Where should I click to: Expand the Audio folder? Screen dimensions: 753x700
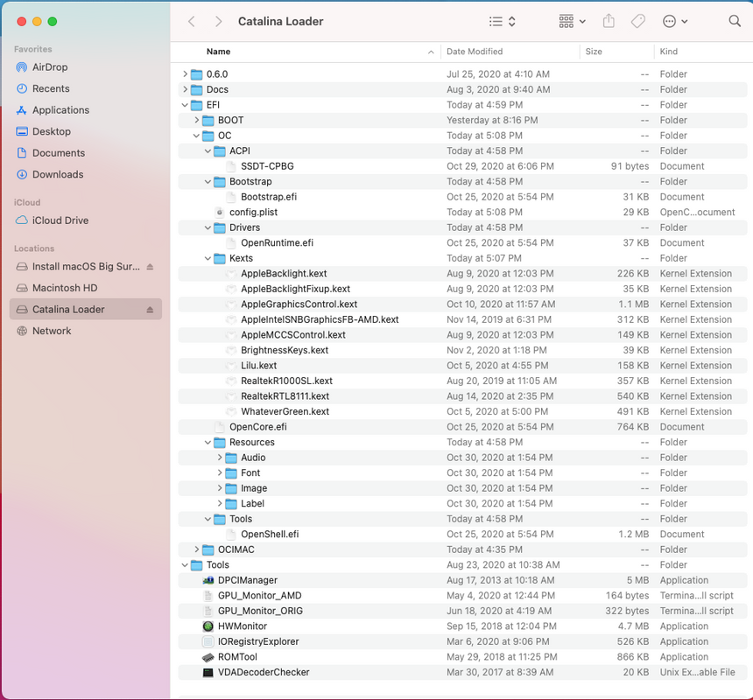(x=220, y=458)
